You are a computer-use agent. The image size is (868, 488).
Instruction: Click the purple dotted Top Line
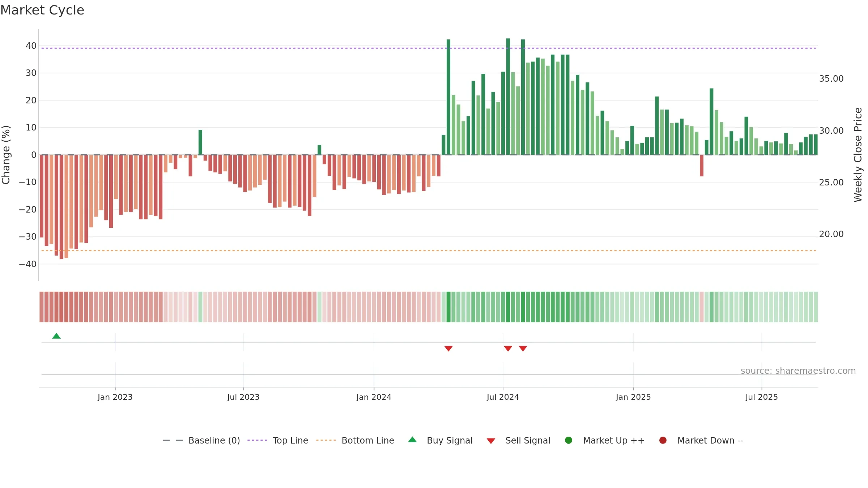click(429, 48)
